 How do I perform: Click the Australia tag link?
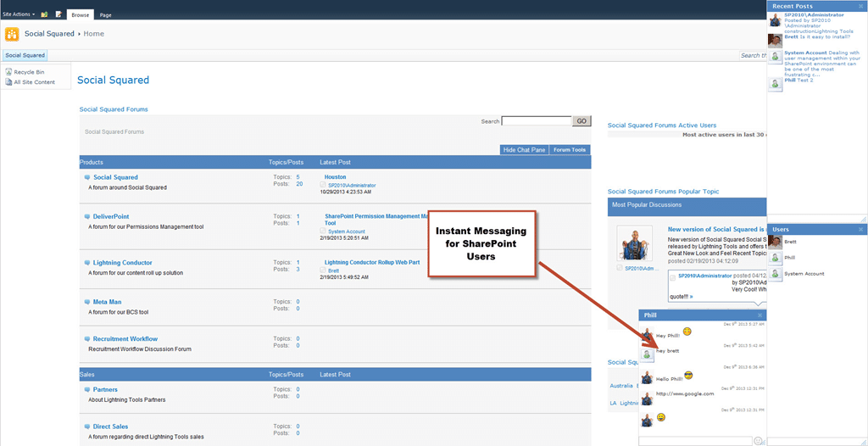[x=621, y=386]
